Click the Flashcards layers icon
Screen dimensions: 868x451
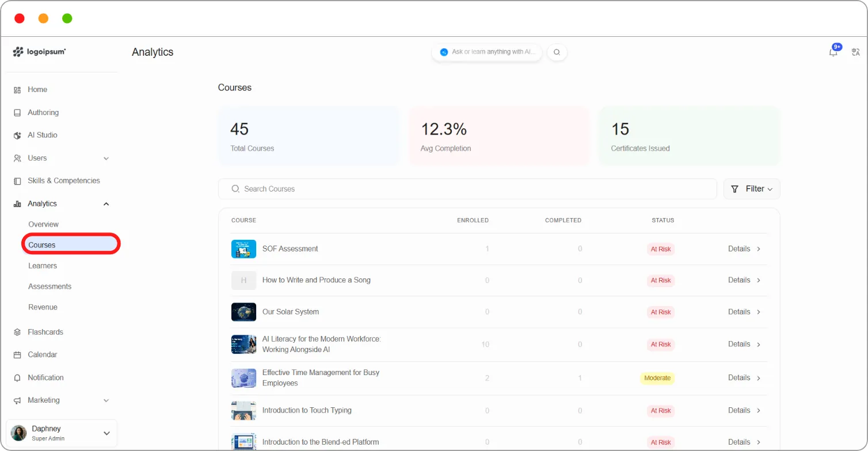17,332
